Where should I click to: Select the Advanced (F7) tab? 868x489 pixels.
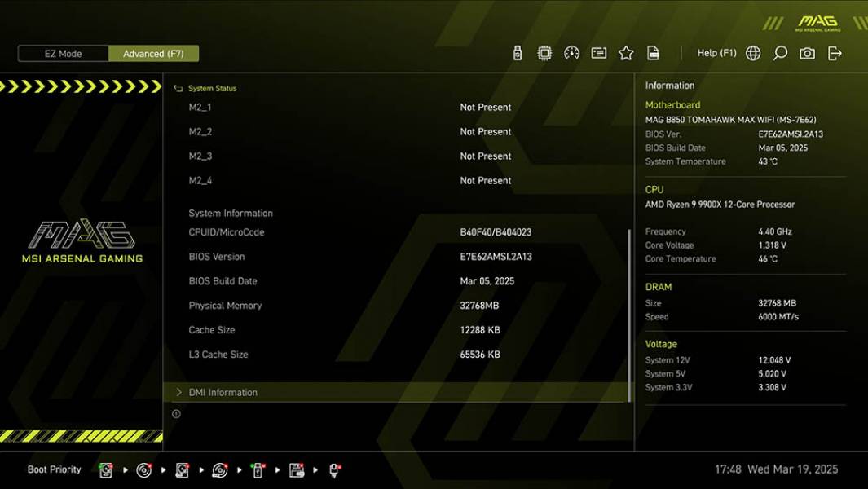pos(153,54)
